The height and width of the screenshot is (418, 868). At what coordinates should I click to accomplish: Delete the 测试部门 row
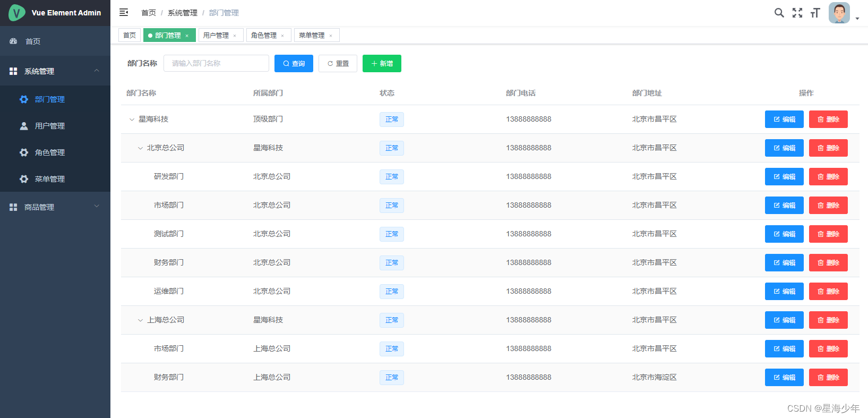coord(828,234)
